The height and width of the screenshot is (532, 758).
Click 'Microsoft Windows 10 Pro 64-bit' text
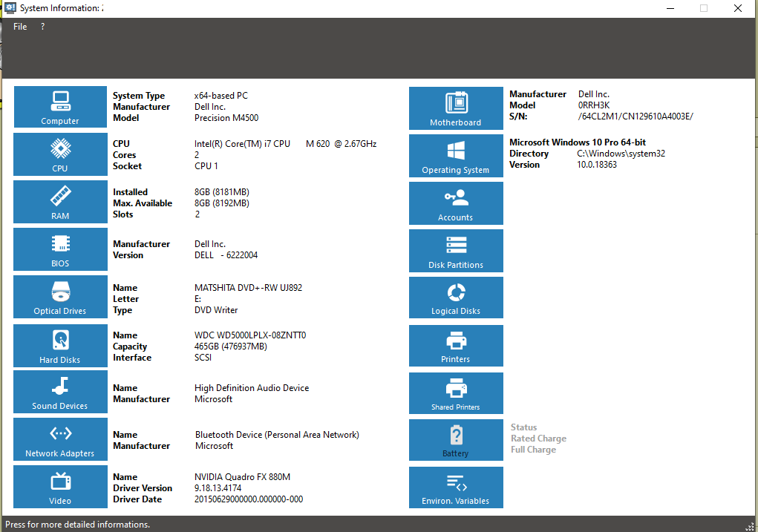tap(577, 142)
